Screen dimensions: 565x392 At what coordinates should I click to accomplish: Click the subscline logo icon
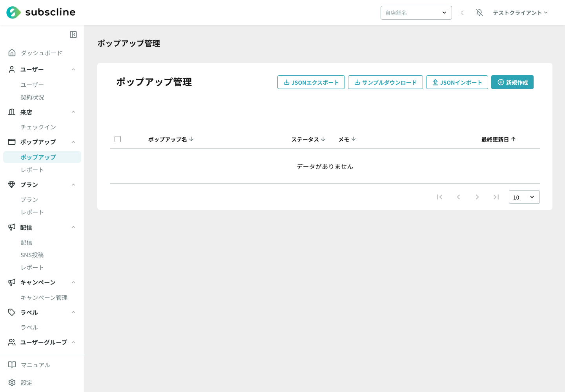[x=13, y=13]
